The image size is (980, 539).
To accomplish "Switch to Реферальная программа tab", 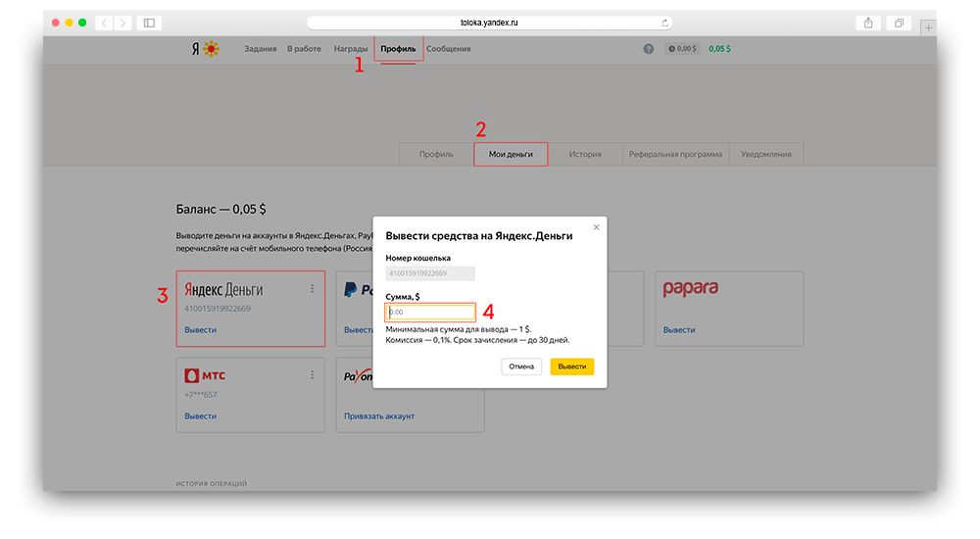I will [x=675, y=155].
